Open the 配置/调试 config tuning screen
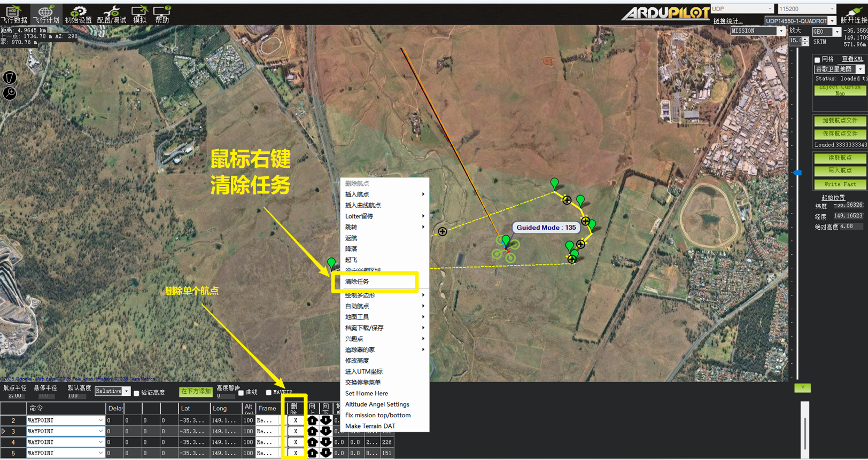This screenshot has height=460, width=868. click(x=111, y=14)
